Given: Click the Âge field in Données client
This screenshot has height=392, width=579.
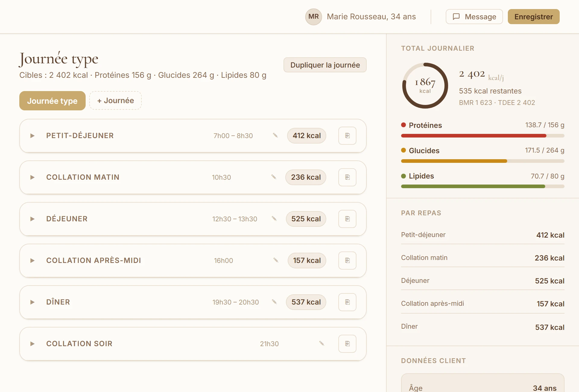Looking at the screenshot, I should [482, 387].
